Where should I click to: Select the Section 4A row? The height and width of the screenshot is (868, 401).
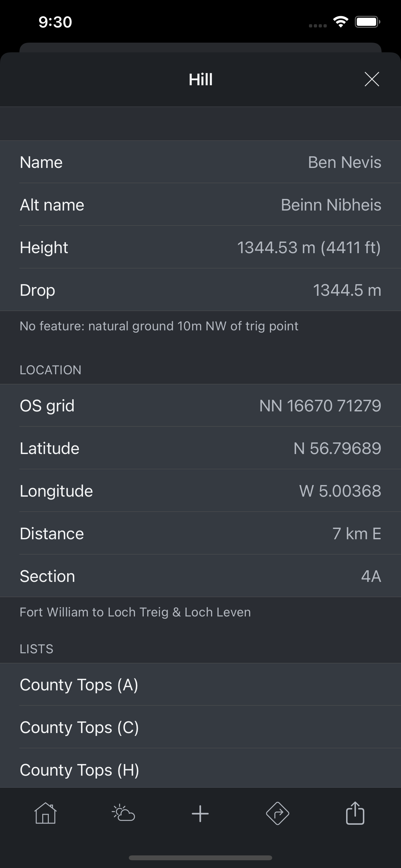200,576
